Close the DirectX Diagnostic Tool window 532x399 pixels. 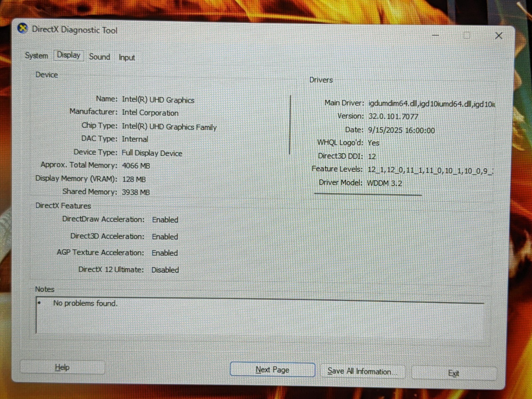pyautogui.click(x=498, y=36)
